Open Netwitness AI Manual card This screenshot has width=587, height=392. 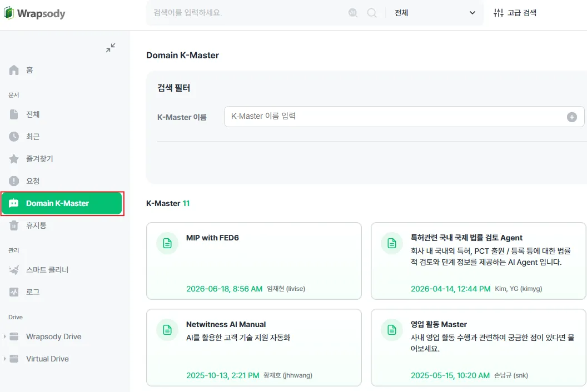254,348
